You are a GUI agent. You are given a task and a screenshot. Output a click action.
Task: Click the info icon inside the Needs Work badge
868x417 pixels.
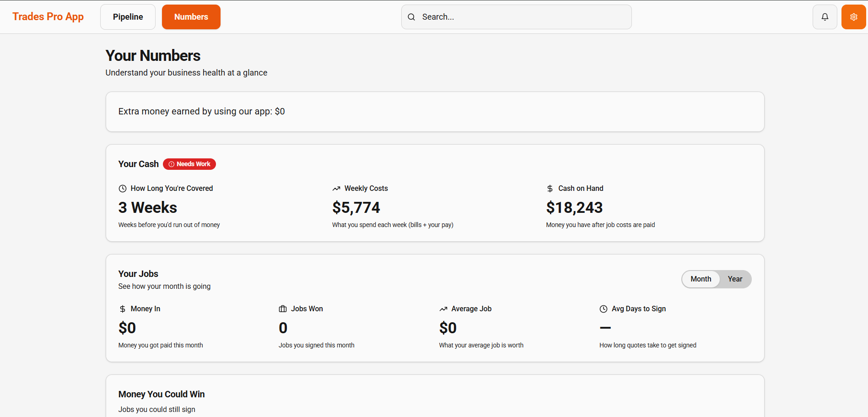pyautogui.click(x=171, y=164)
